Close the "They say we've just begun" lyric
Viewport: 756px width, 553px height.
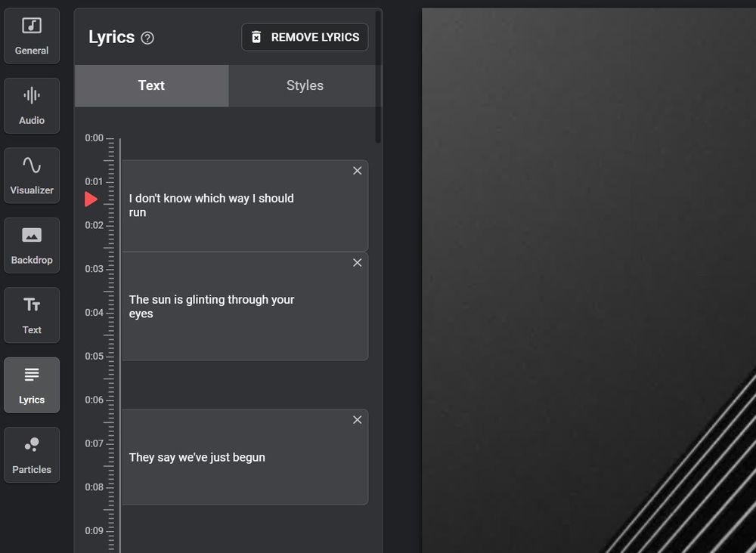tap(358, 419)
